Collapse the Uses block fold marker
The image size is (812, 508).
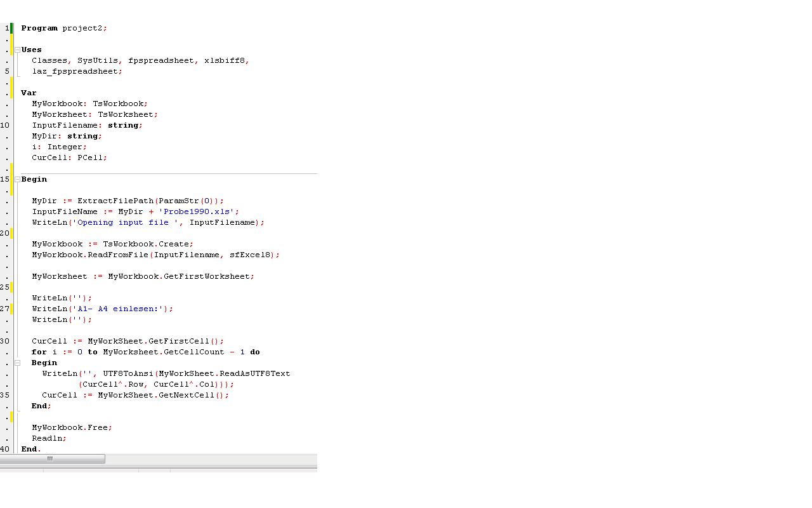(17, 50)
